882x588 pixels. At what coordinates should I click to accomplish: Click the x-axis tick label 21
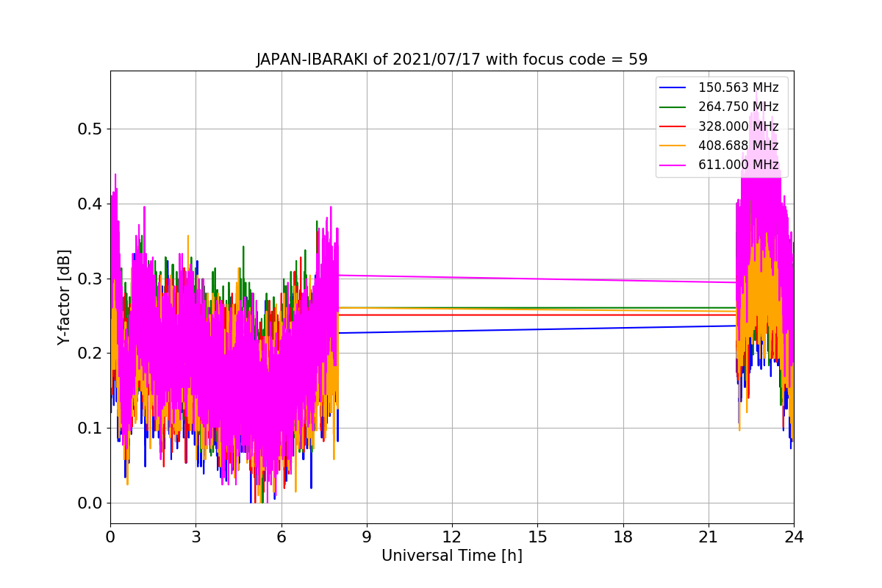pyautogui.click(x=709, y=537)
